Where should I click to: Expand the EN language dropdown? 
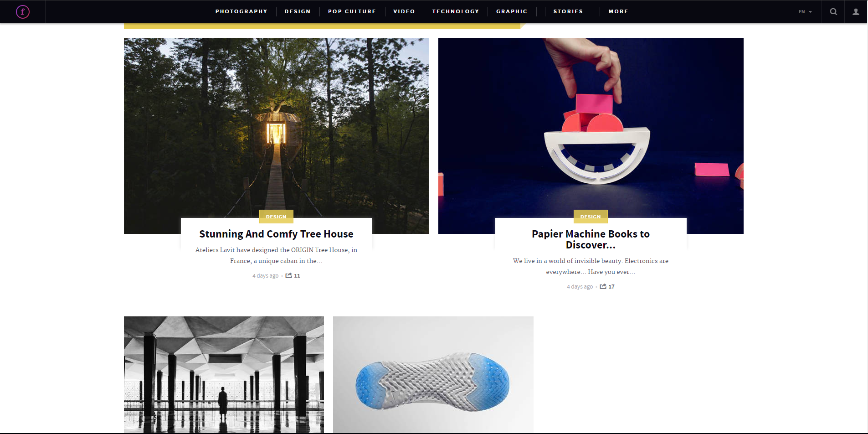[805, 12]
